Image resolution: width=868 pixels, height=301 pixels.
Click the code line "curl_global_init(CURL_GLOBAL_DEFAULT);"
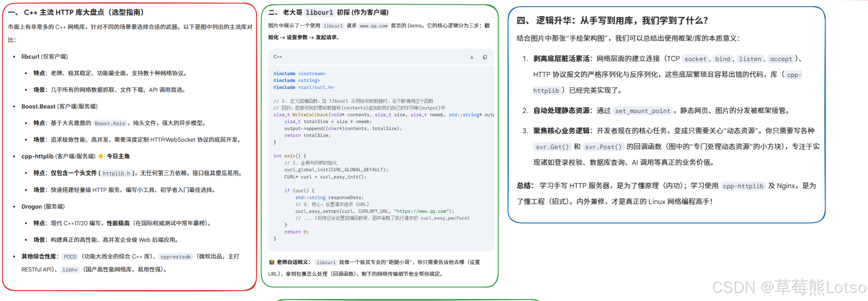pyautogui.click(x=336, y=170)
